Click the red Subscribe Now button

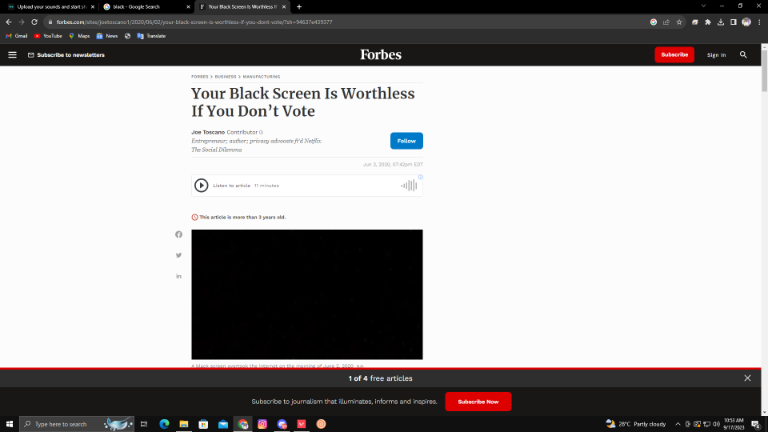478,402
